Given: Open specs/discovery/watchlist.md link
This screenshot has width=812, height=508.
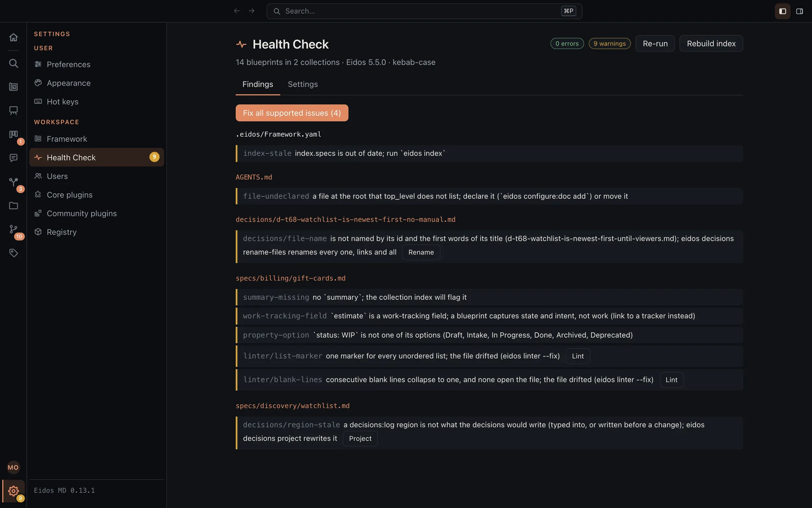Looking at the screenshot, I should [x=293, y=406].
